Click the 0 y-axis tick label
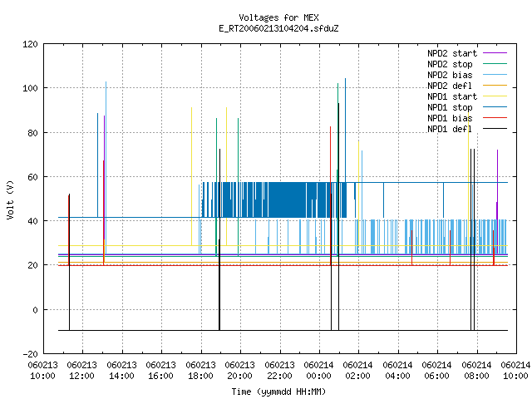 [35, 310]
